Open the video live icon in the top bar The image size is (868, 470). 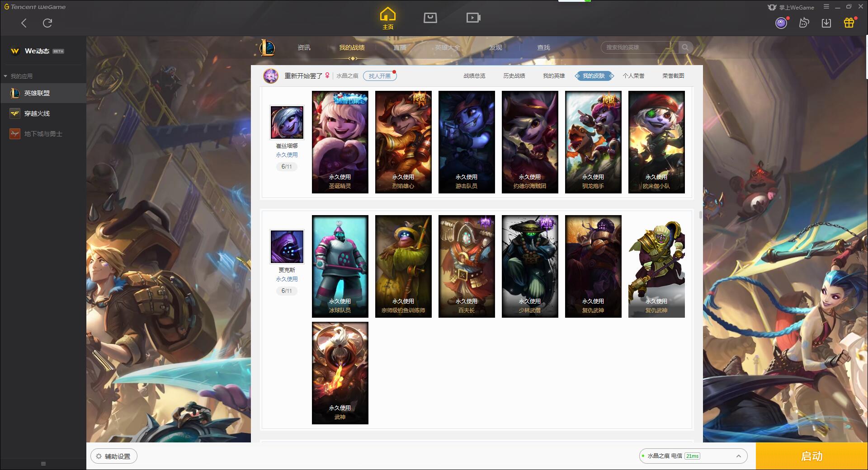(x=473, y=18)
